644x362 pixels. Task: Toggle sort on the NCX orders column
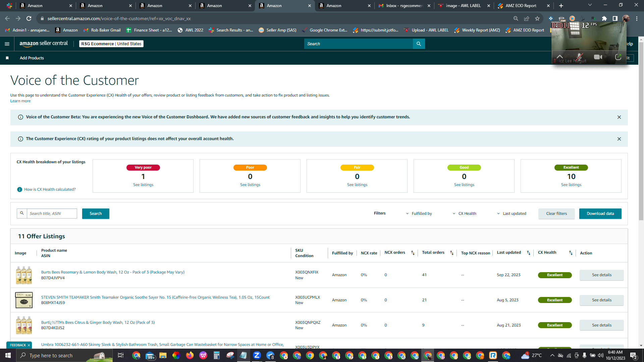pos(413,253)
